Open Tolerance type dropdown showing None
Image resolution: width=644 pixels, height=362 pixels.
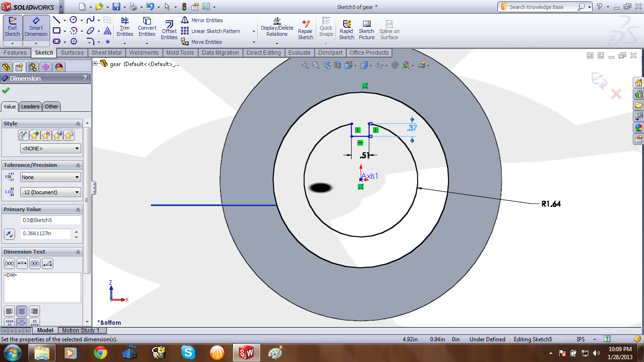50,177
